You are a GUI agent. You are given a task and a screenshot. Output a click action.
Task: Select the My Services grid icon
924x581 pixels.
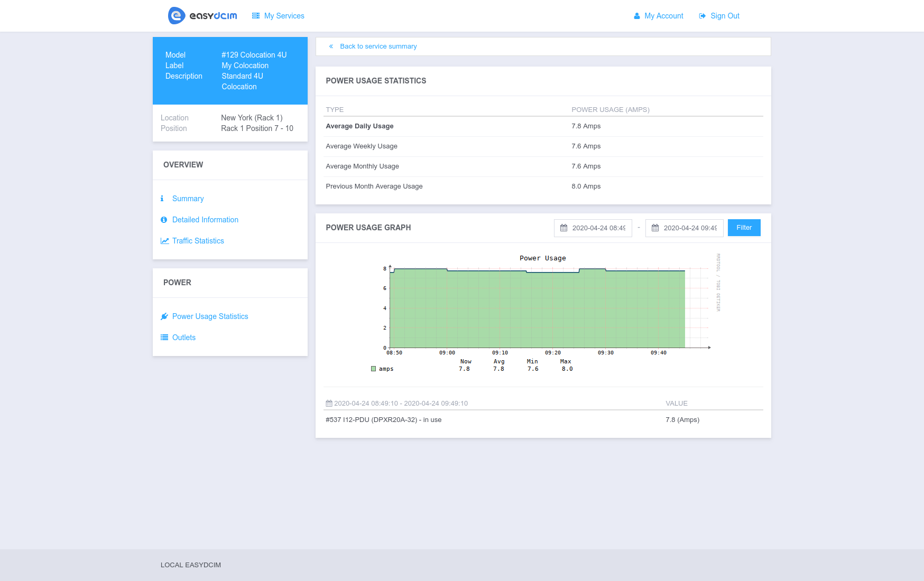click(x=257, y=15)
